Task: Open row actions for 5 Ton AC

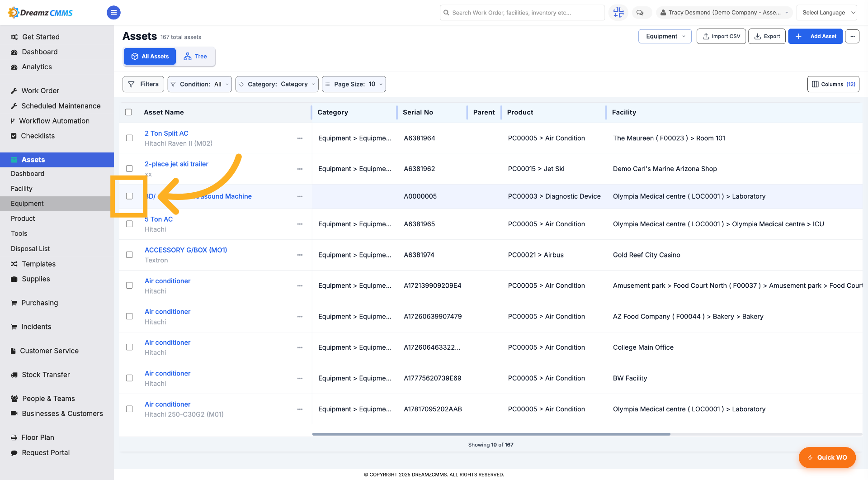Action: click(x=300, y=224)
